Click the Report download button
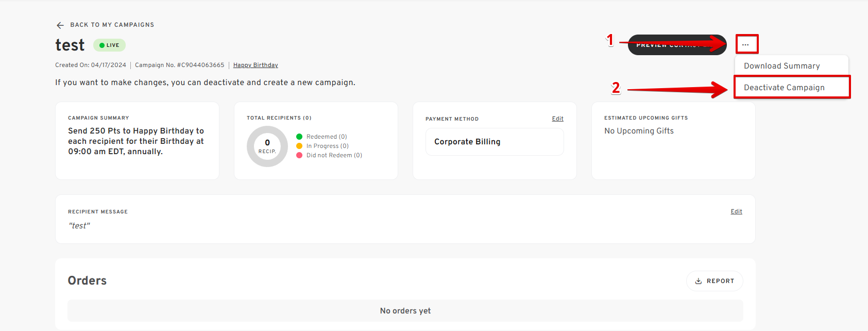868x331 pixels. [x=714, y=281]
